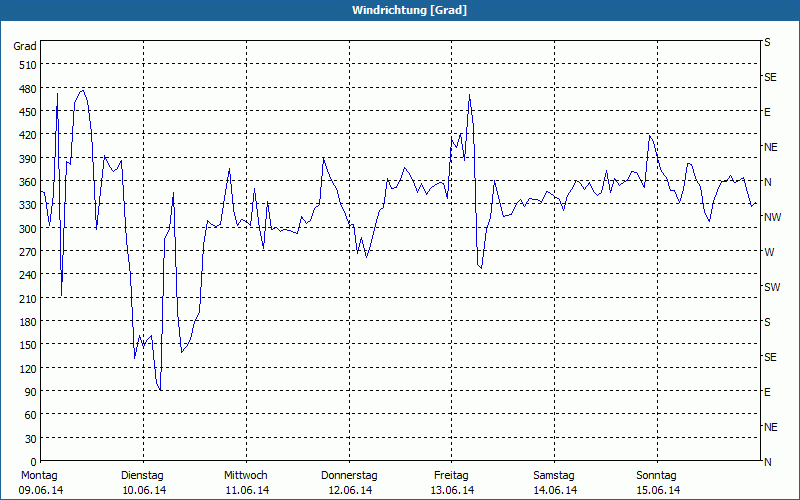This screenshot has width=800, height=500.
Task: Click the 180 degree axis label
Action: coord(29,322)
